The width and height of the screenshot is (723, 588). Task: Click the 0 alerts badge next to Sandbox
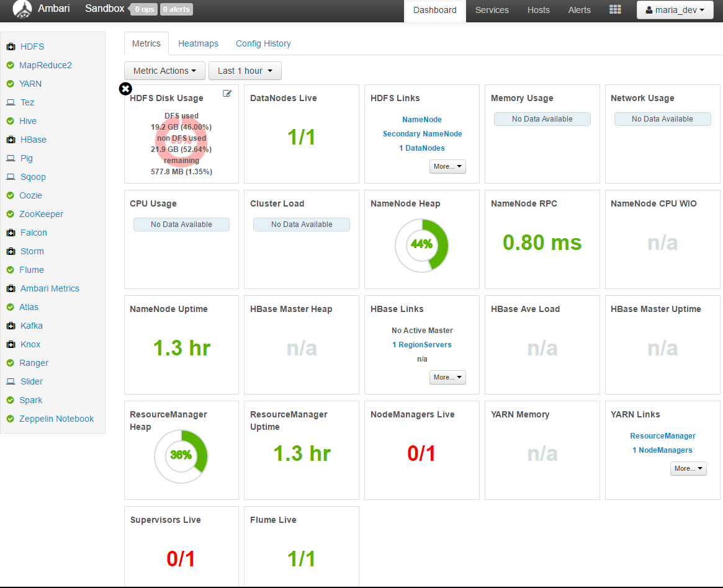click(176, 9)
